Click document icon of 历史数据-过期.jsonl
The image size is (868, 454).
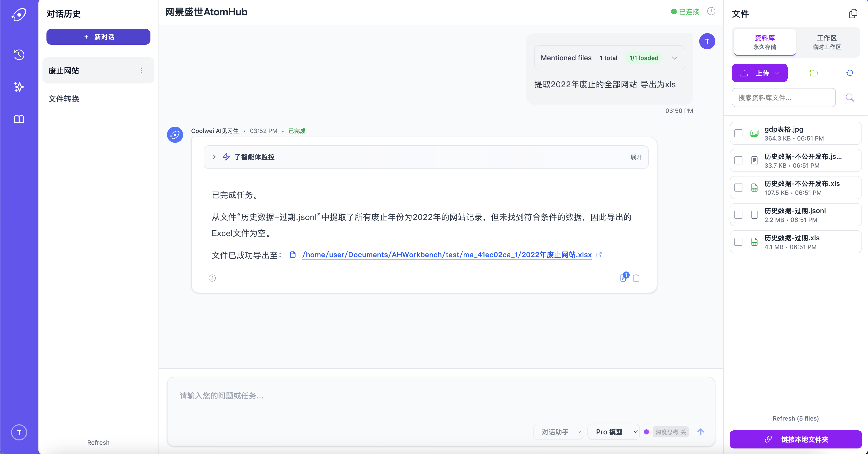click(x=754, y=215)
